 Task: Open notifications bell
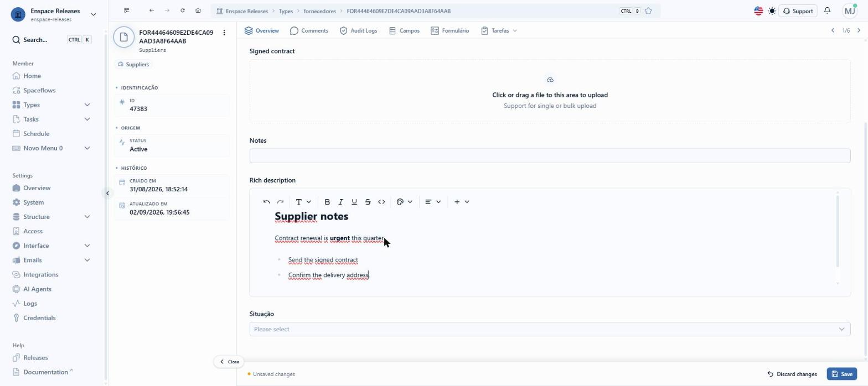[x=827, y=11]
